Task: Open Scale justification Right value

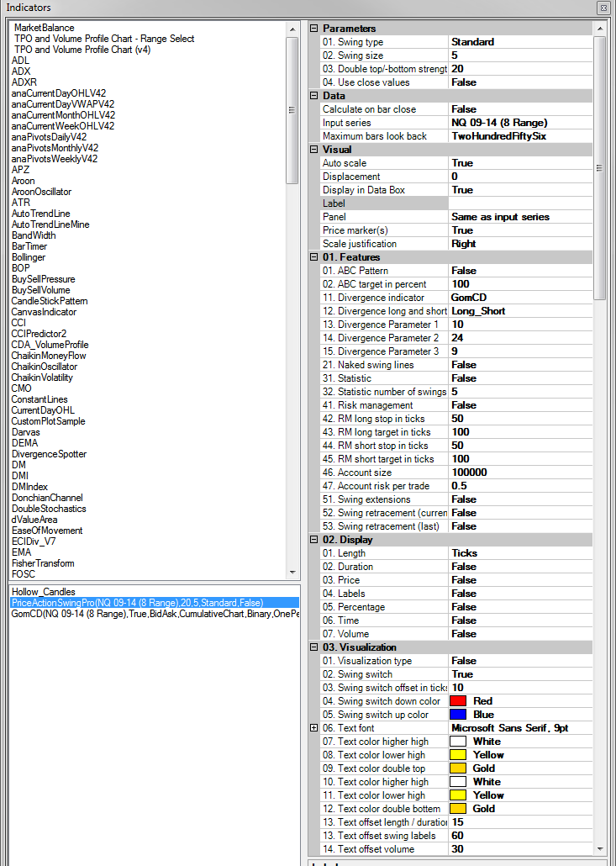Action: pyautogui.click(x=520, y=244)
